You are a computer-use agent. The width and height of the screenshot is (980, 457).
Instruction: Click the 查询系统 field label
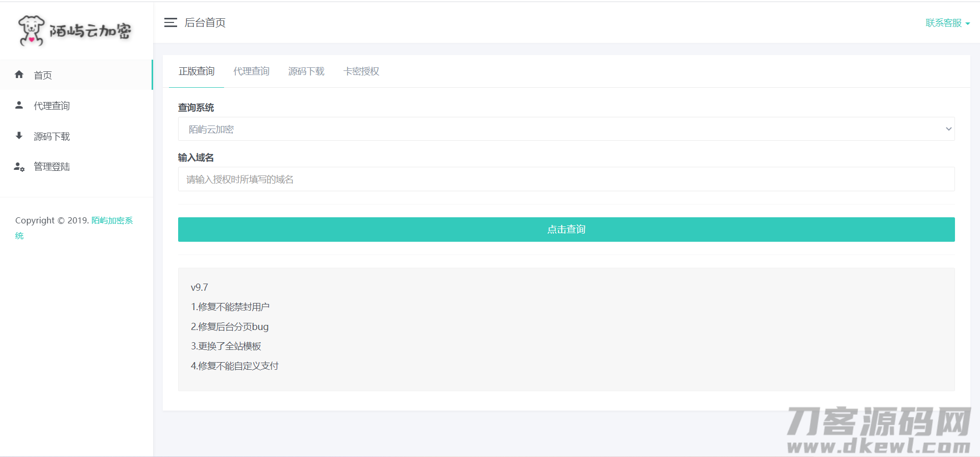tap(196, 108)
